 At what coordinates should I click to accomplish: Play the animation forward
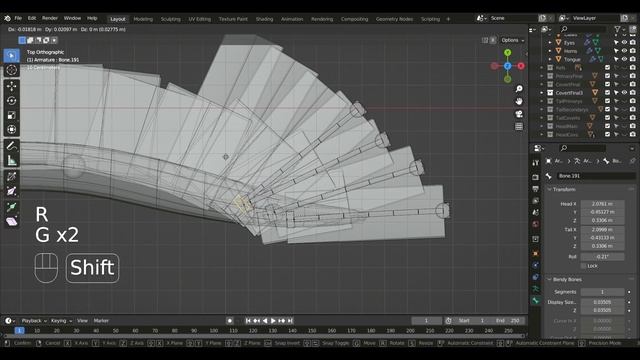point(273,321)
